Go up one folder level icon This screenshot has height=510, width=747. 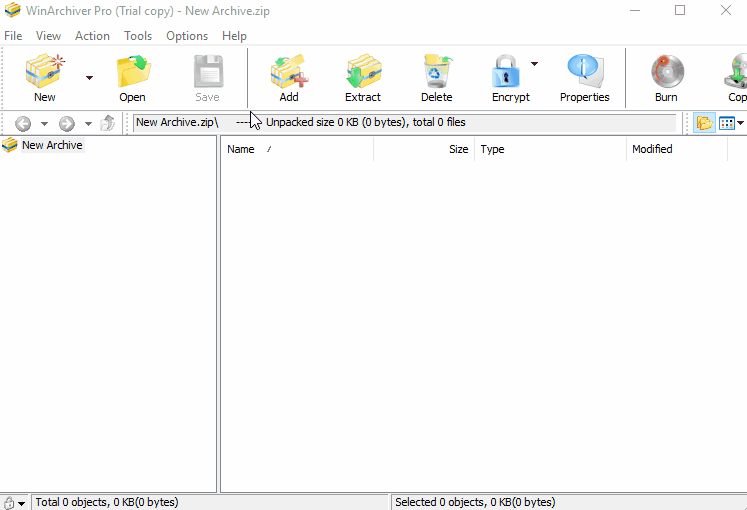(108, 123)
